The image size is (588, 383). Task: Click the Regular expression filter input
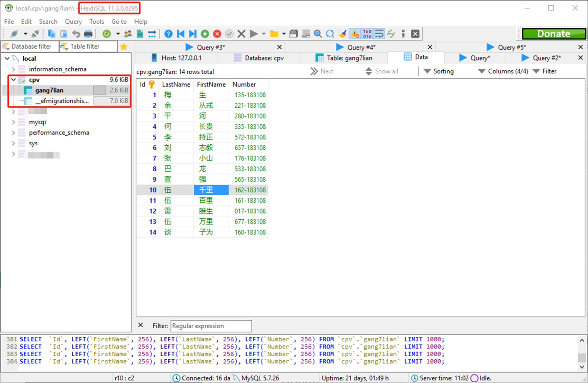(x=211, y=326)
